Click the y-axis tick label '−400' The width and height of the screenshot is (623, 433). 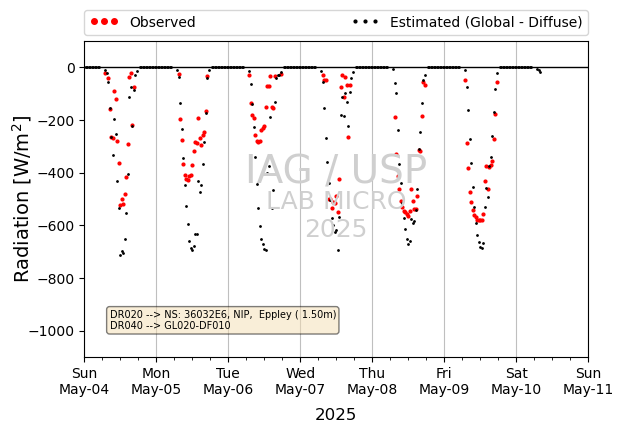click(x=56, y=174)
